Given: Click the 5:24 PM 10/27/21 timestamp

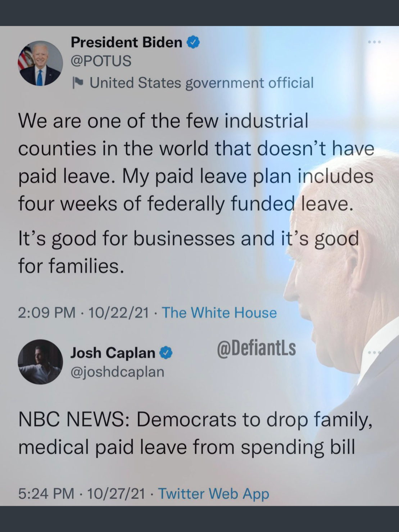Looking at the screenshot, I should pos(82,493).
